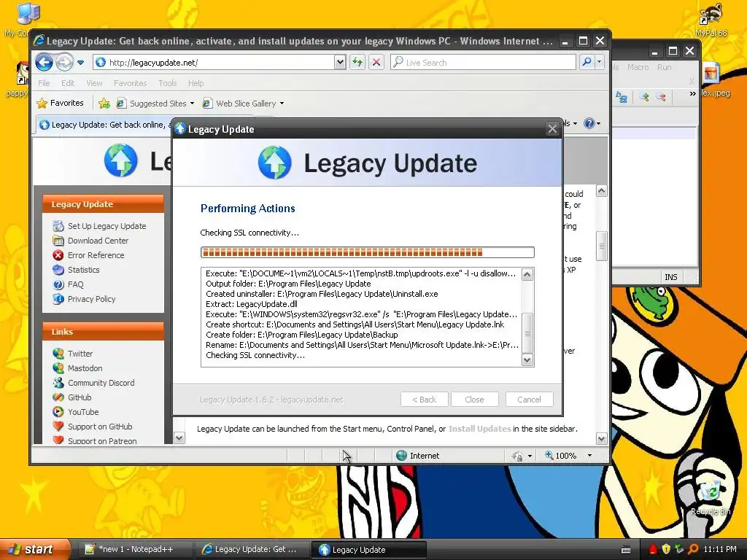
Task: Click the Internet security zone globe icon
Action: coord(402,456)
